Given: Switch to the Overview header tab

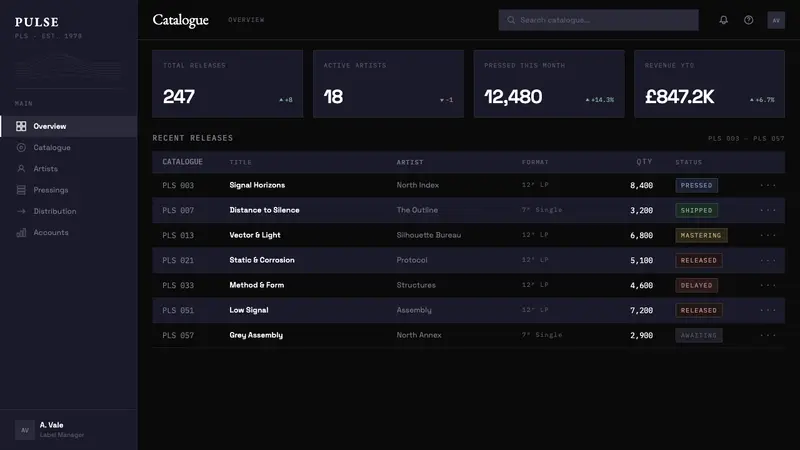Looking at the screenshot, I should click(246, 20).
